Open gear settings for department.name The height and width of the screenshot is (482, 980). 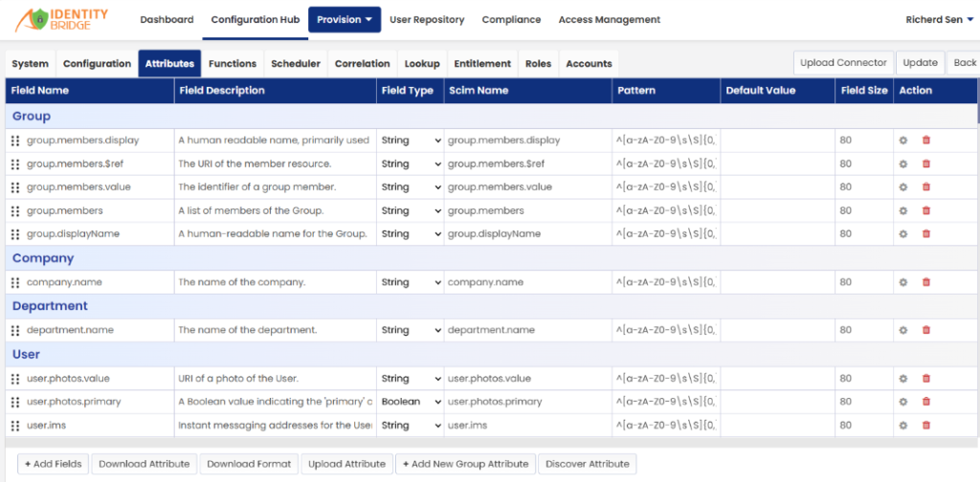[902, 330]
